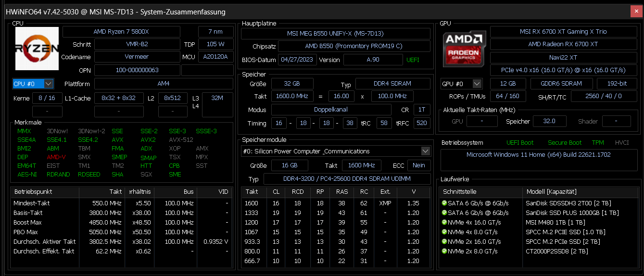Select the 666.7 MHz timing row
The height and width of the screenshot is (276, 644).
(336, 261)
